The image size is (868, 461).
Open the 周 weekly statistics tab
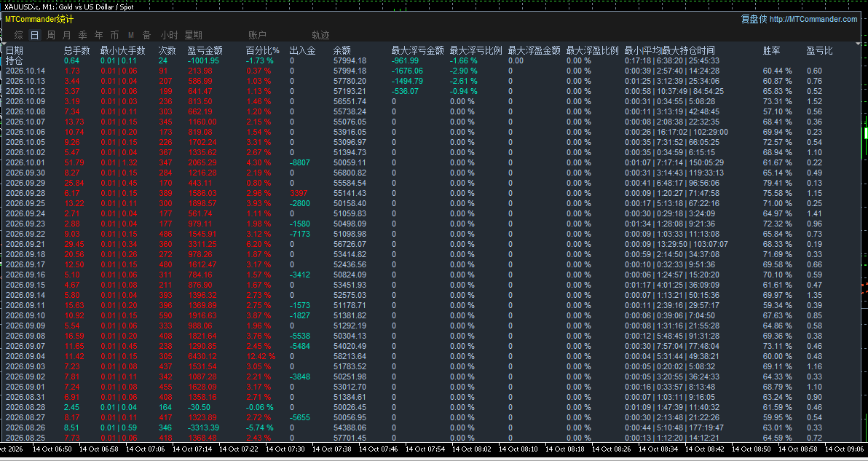point(50,35)
